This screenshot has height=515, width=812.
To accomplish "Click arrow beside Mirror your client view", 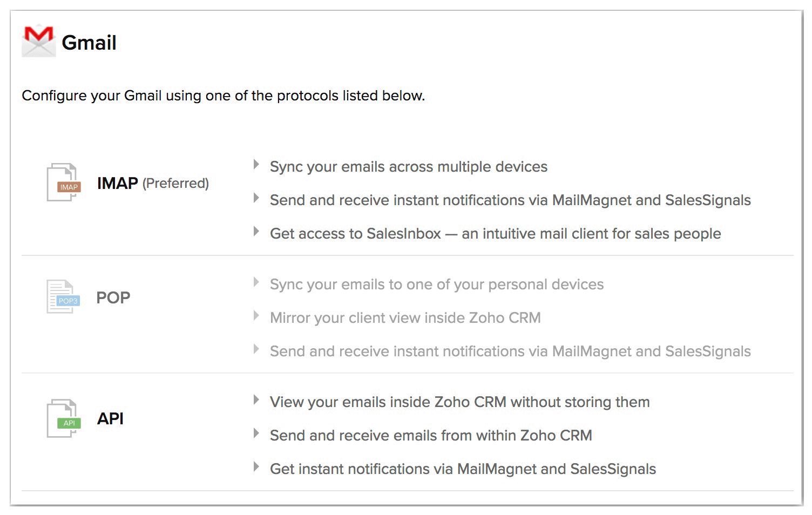I will point(256,316).
